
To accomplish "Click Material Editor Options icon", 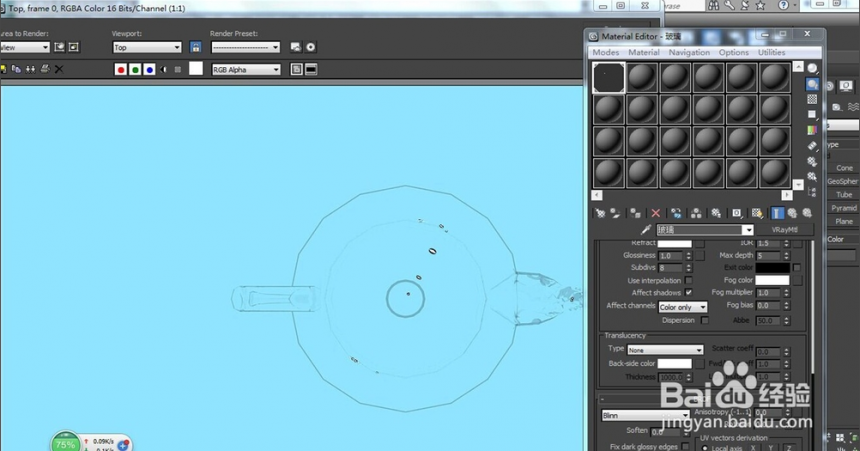I will tap(812, 161).
